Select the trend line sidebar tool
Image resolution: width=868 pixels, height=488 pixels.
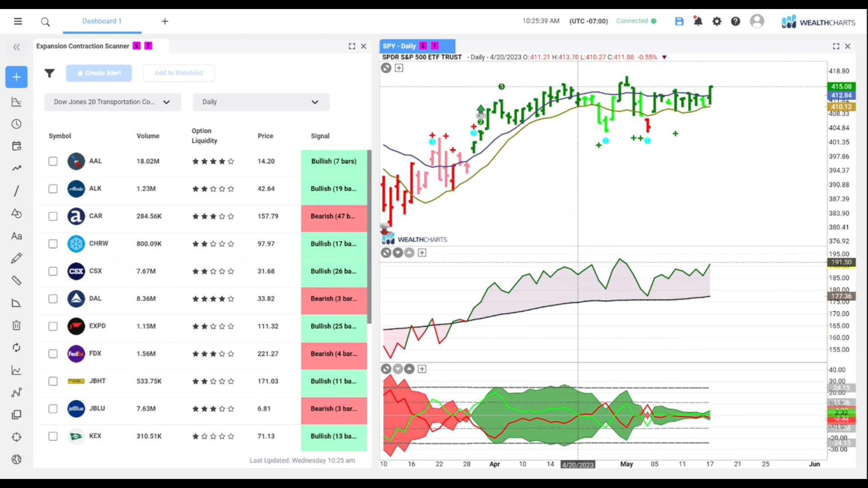point(16,169)
